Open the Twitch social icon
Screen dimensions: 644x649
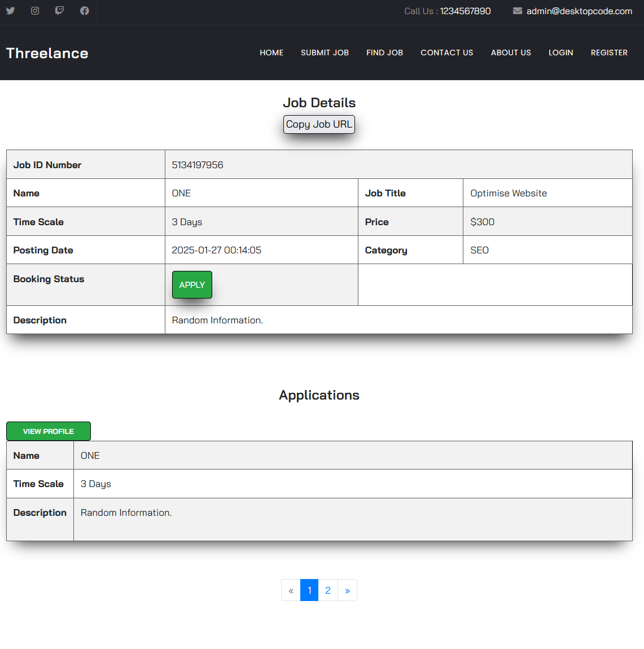click(59, 11)
